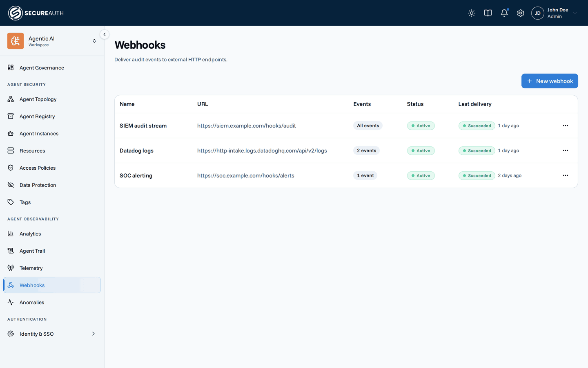Open actions menu for Datadog logs
Viewport: 588px width, 368px height.
[566, 150]
